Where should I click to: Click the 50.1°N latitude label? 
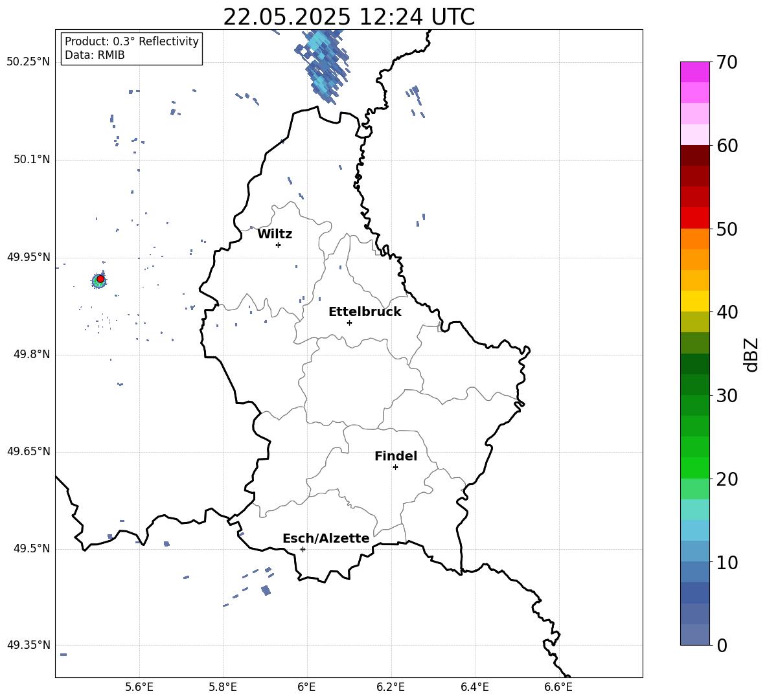coord(32,160)
